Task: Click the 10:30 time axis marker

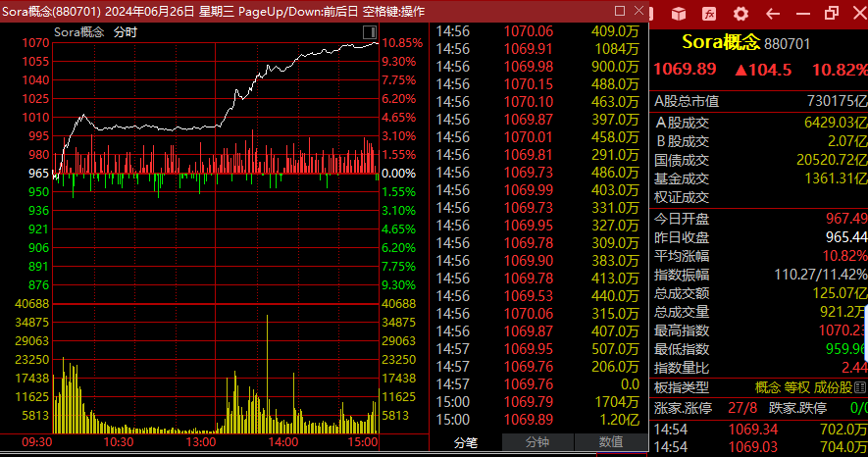Action: (x=119, y=443)
